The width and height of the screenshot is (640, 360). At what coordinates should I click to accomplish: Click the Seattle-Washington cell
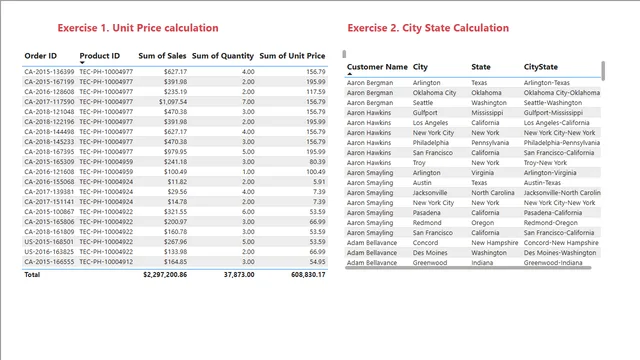(553, 103)
